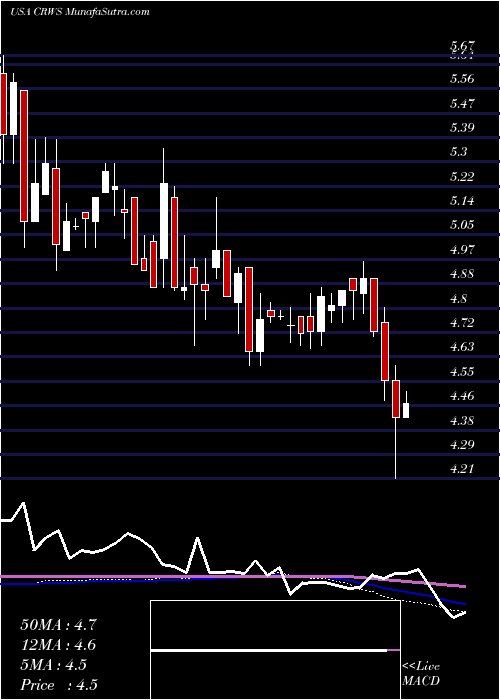500x700 pixels.
Task: Click the Price : 4.5 reading
Action: [x=59, y=685]
